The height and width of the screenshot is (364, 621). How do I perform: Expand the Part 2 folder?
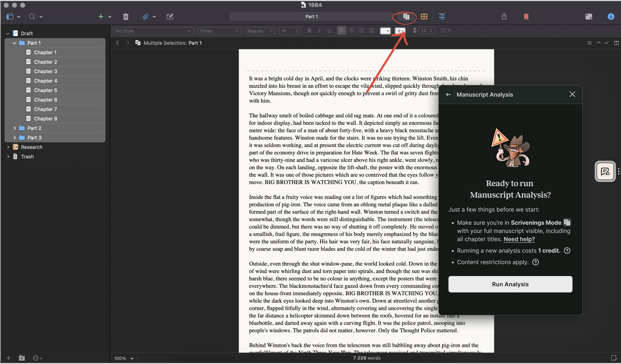point(14,128)
